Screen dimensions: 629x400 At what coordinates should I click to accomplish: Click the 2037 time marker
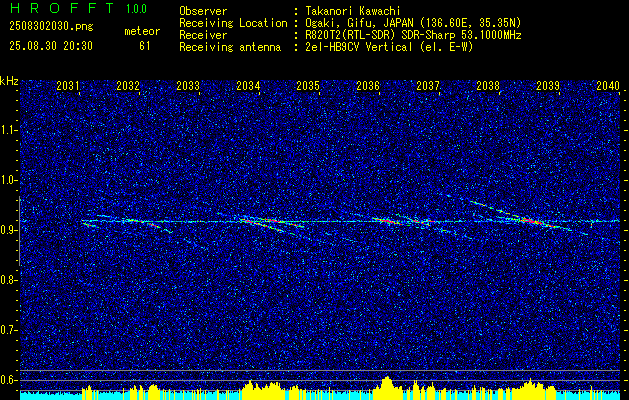tap(428, 85)
